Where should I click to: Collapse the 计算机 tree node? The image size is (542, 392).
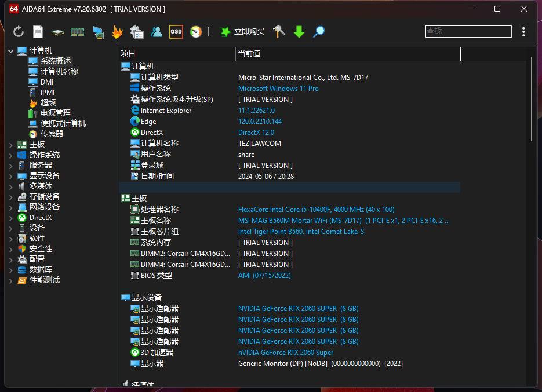coord(10,51)
